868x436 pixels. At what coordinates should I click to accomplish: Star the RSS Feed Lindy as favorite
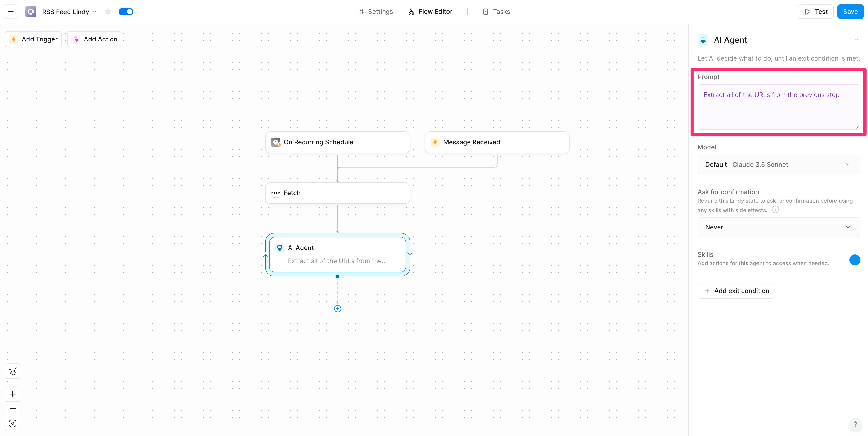[x=108, y=12]
